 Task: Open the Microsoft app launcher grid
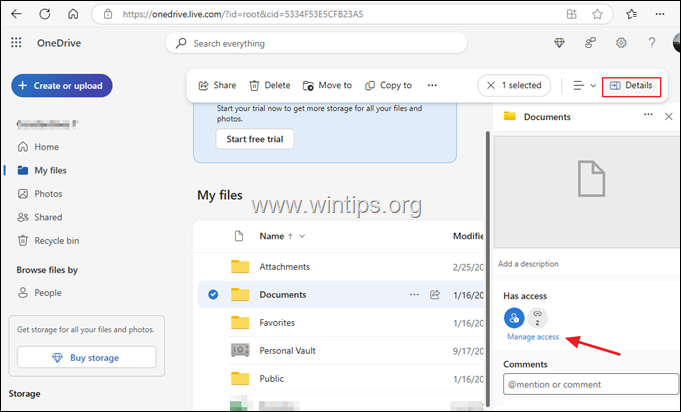[16, 43]
